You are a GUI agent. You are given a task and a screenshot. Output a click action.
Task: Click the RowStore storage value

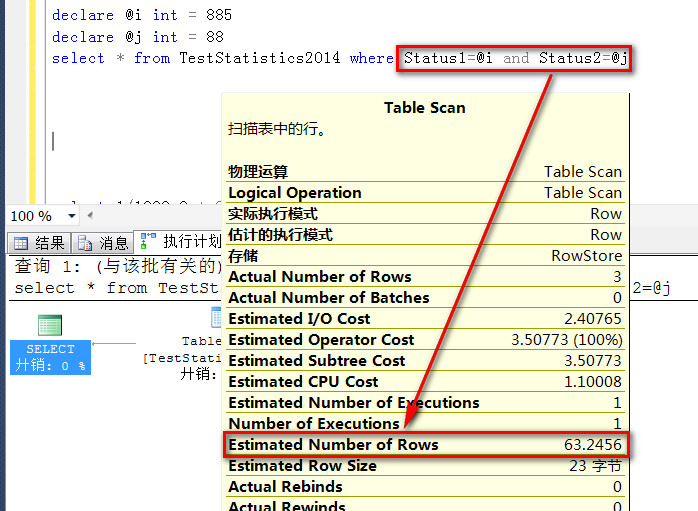[x=587, y=256]
